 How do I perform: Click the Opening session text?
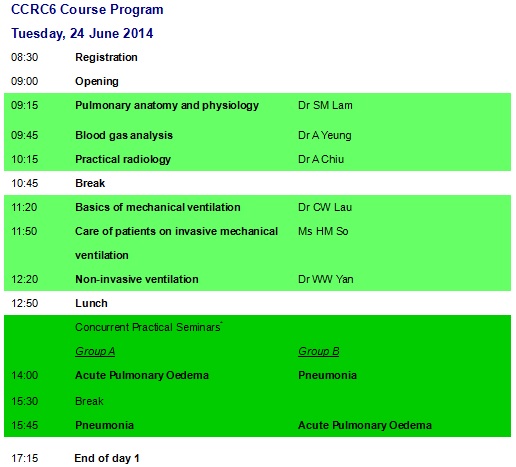tap(97, 81)
